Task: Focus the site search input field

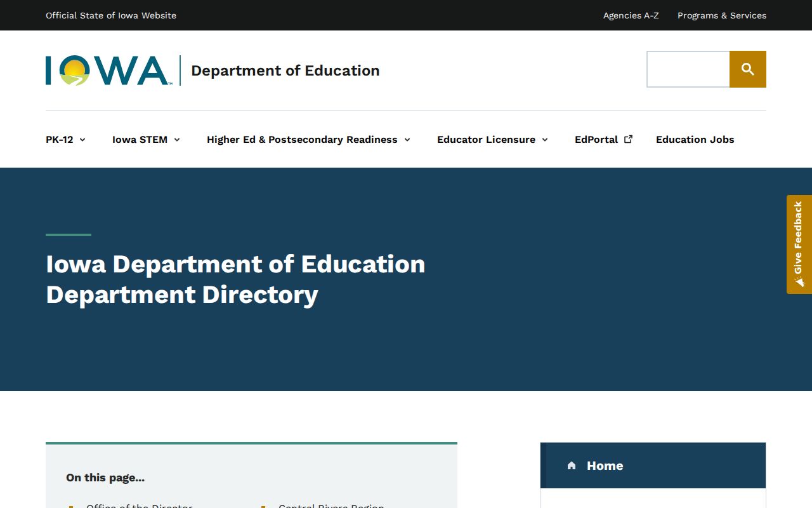Action: (x=688, y=69)
